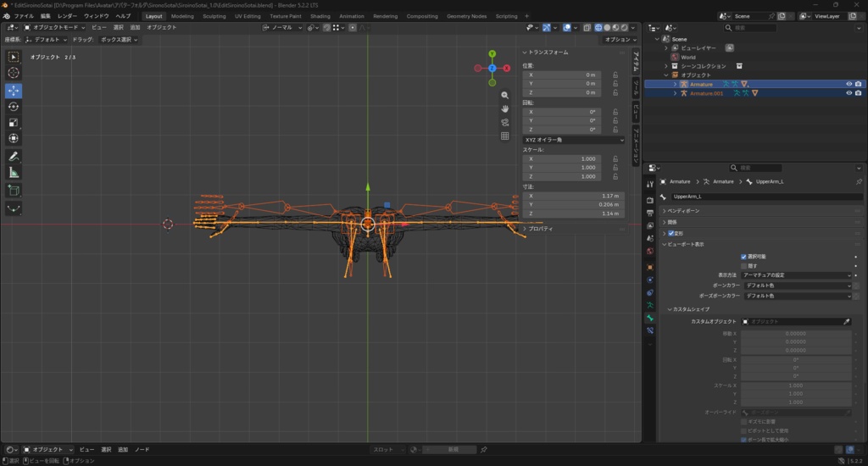Image resolution: width=868 pixels, height=466 pixels.
Task: Click the zoom magnifier viewport icon
Action: coord(505,95)
